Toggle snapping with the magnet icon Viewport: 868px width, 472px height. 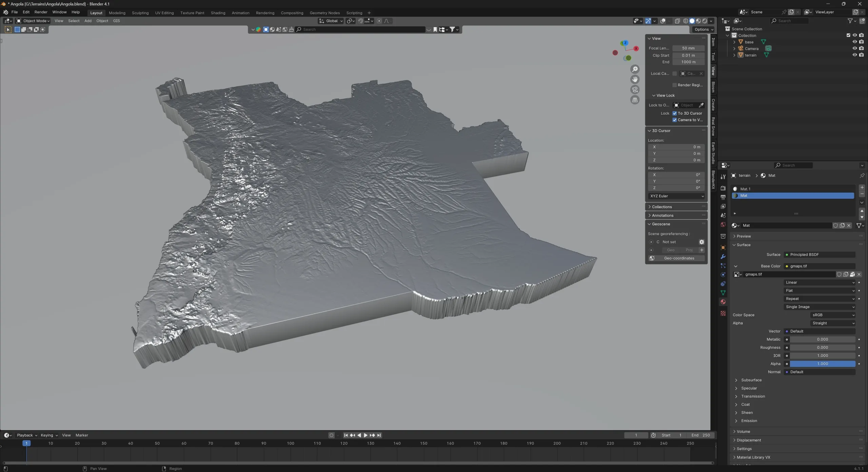coord(360,21)
